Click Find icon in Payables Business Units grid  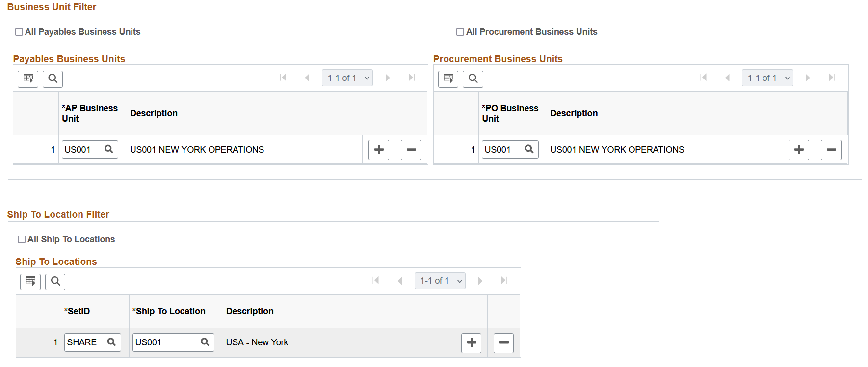point(53,79)
